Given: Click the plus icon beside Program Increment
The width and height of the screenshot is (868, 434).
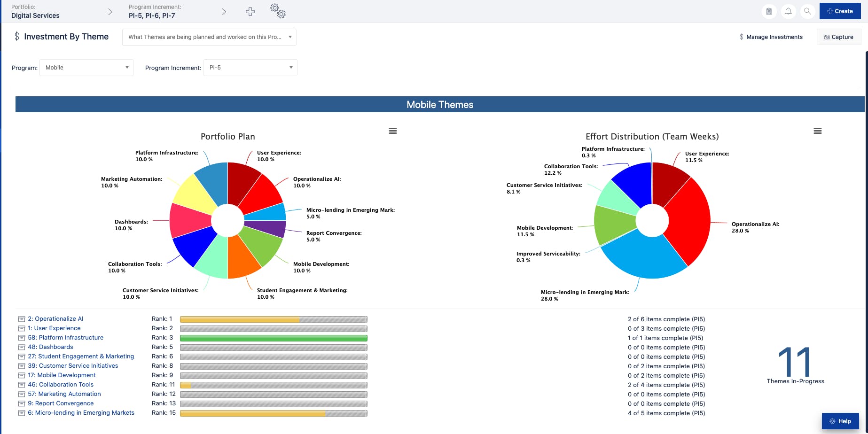Looking at the screenshot, I should (x=250, y=11).
